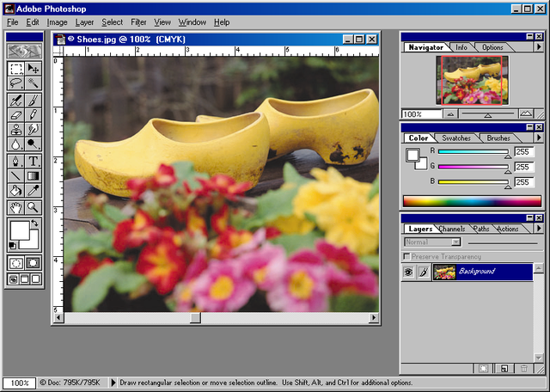This screenshot has height=392, width=550.
Task: Select the Blur water-drop tool
Action: 15,144
